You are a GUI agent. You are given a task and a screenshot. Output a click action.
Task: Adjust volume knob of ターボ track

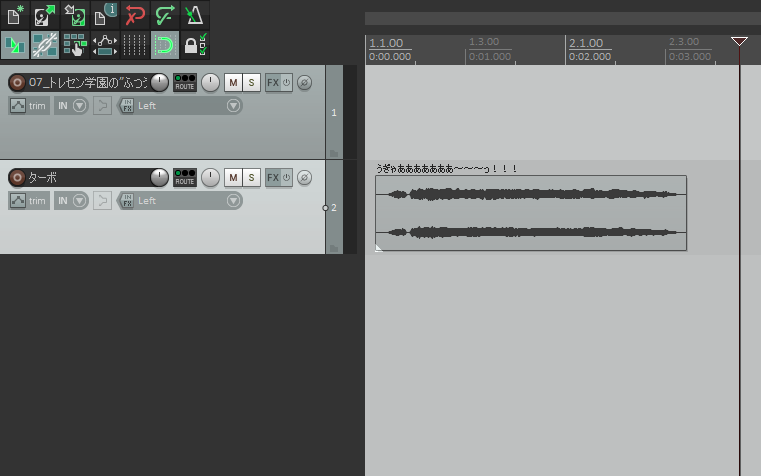159,178
